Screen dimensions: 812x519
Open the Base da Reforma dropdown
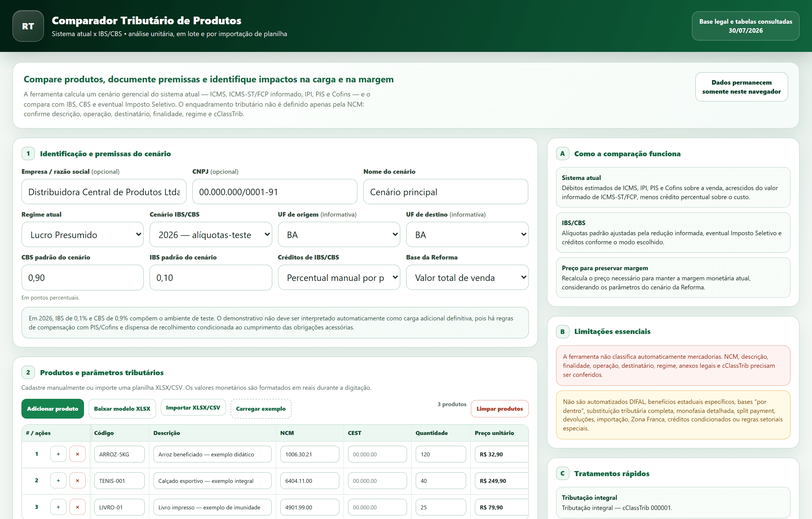pyautogui.click(x=467, y=277)
